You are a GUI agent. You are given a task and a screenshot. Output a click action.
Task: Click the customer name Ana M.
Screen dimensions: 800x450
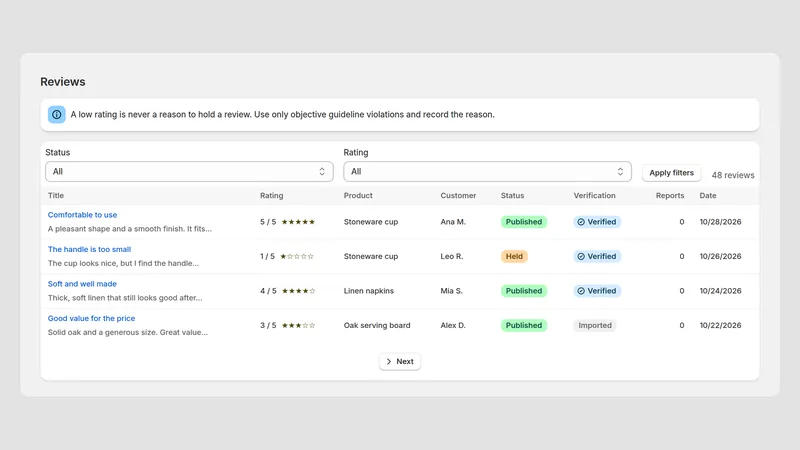[x=453, y=222]
